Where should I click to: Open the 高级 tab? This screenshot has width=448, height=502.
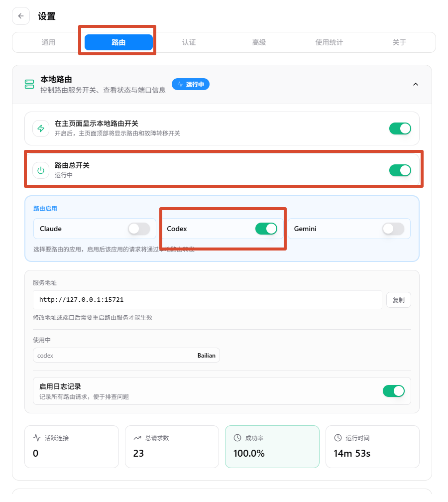click(x=259, y=42)
